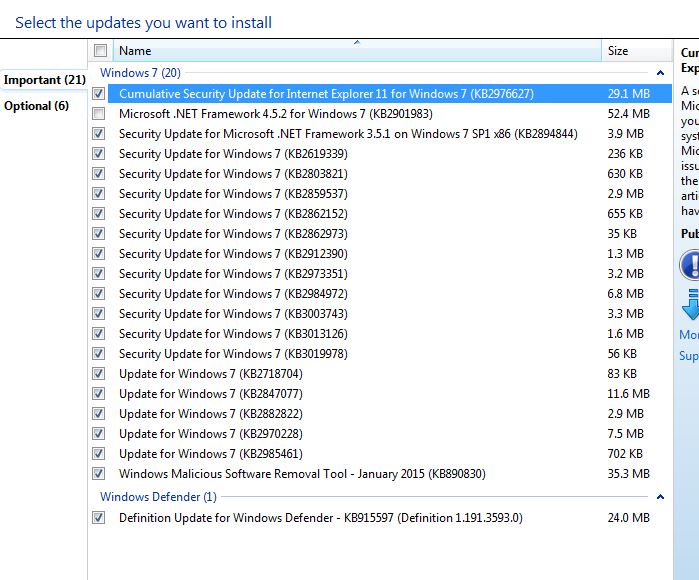Uncheck Update for Windows 7 KB2970228 checkbox
Image resolution: width=699 pixels, height=580 pixels.
[x=99, y=433]
